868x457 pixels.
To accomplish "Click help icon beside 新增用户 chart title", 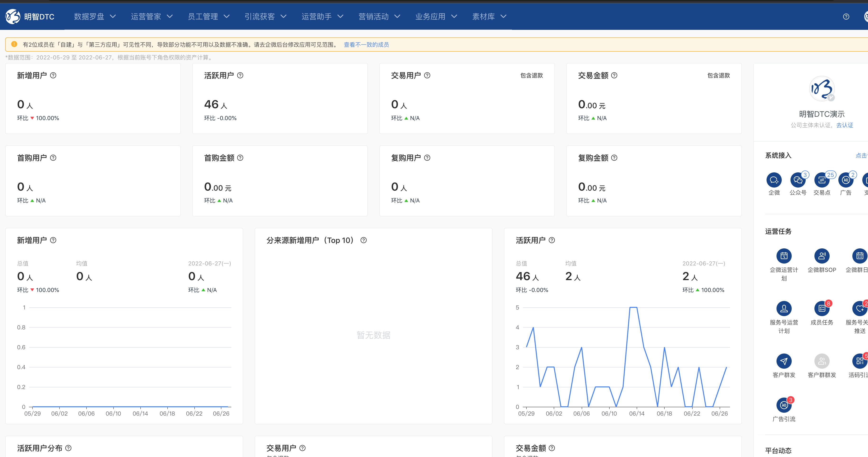I will click(x=53, y=240).
